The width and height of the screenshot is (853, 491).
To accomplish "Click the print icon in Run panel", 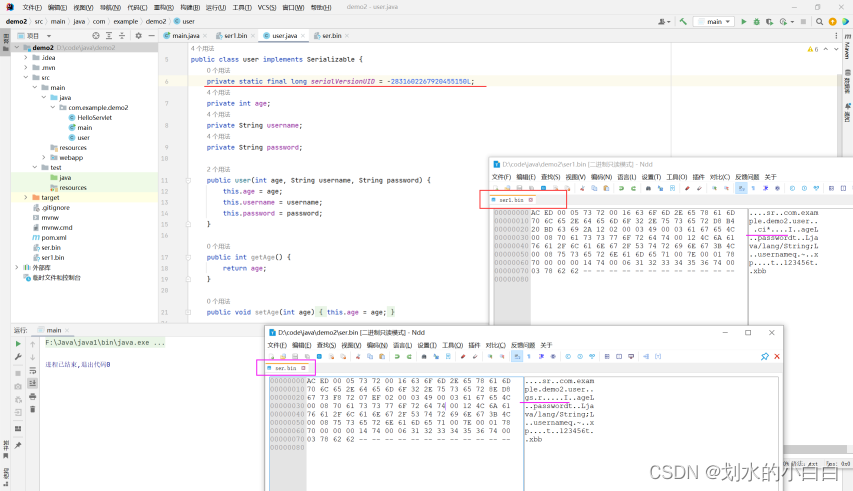I will (x=33, y=396).
